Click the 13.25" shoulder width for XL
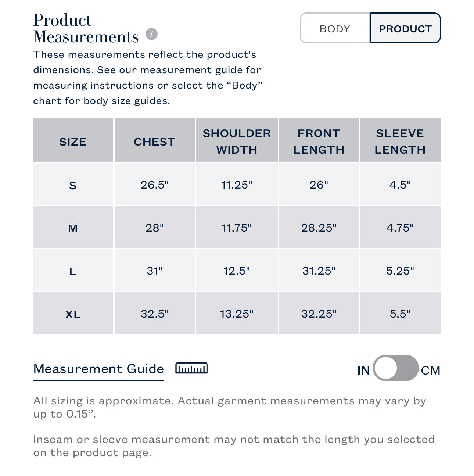The image size is (474, 476). point(237,314)
